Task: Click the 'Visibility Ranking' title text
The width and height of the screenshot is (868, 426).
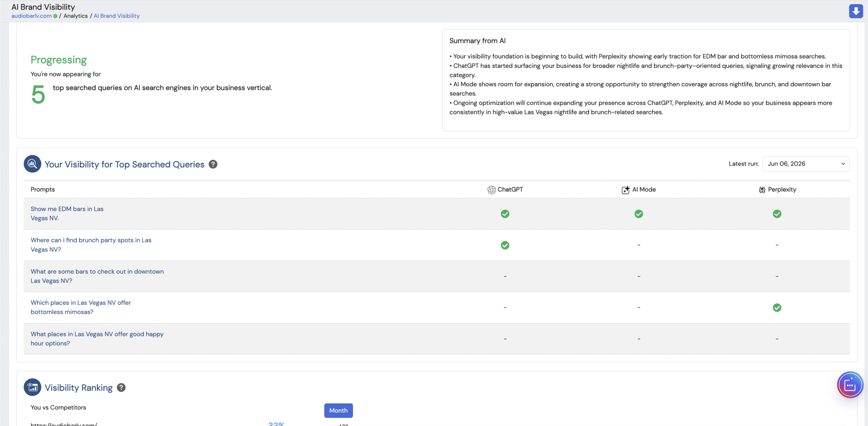Action: 79,388
